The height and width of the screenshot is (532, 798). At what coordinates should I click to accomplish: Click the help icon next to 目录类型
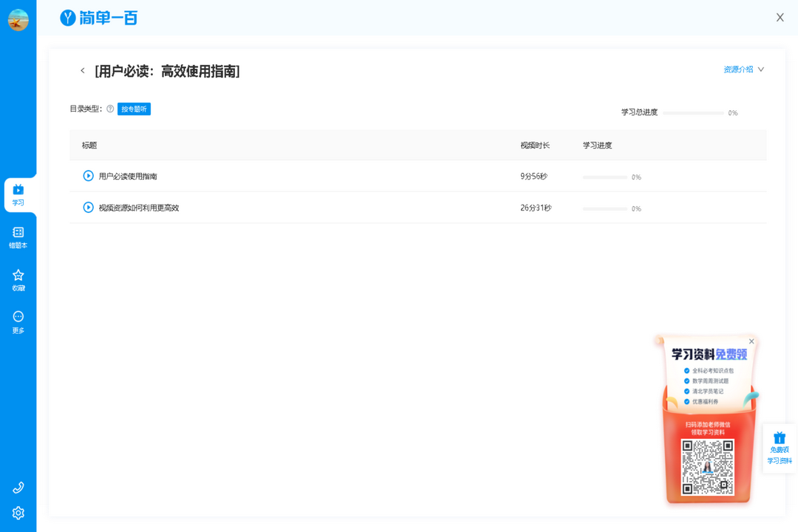109,109
